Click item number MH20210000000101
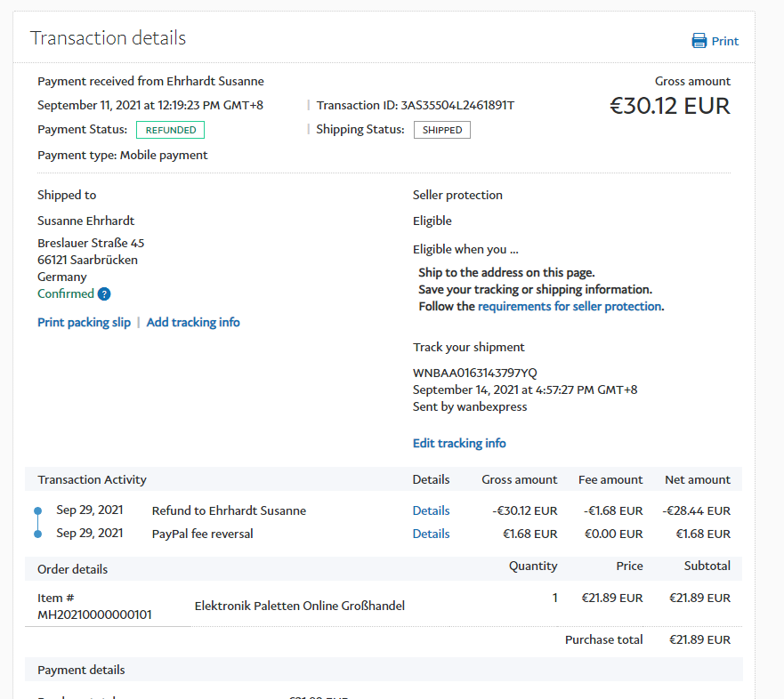 [x=94, y=615]
